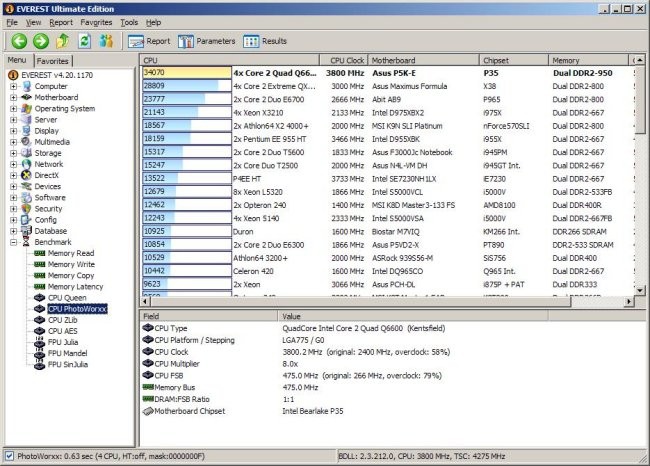The height and width of the screenshot is (466, 650).
Task: Open the Memory Write benchmark
Action: point(71,265)
